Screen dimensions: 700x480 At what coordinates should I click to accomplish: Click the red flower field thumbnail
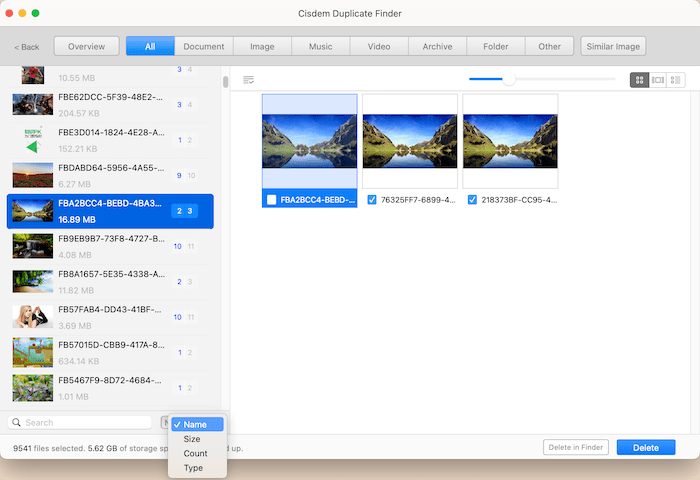32,175
